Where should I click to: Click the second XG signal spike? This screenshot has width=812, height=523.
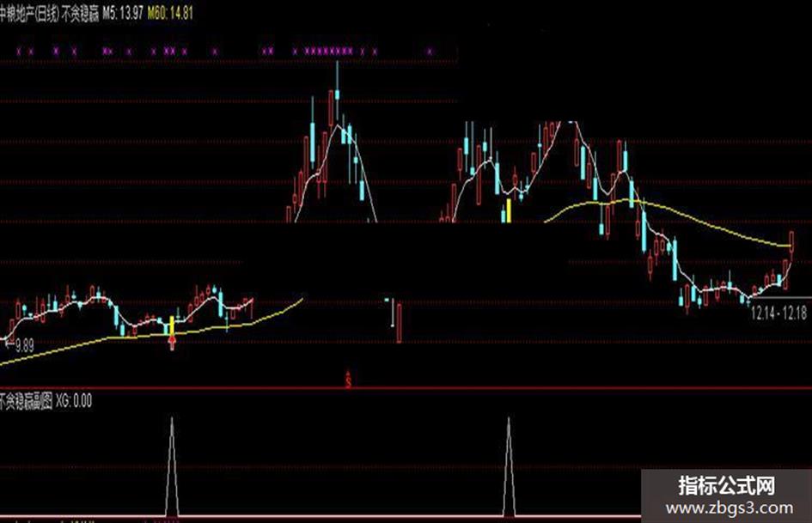click(509, 466)
